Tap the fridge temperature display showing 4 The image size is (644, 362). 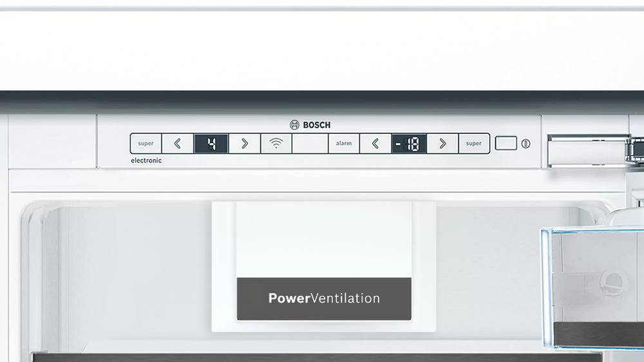pyautogui.click(x=211, y=144)
